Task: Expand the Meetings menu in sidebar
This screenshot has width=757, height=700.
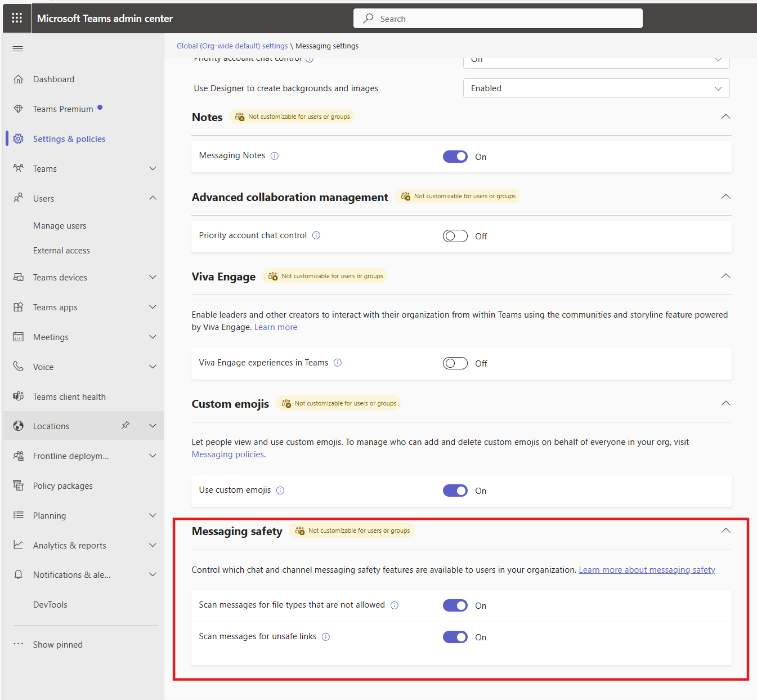Action: coord(153,337)
